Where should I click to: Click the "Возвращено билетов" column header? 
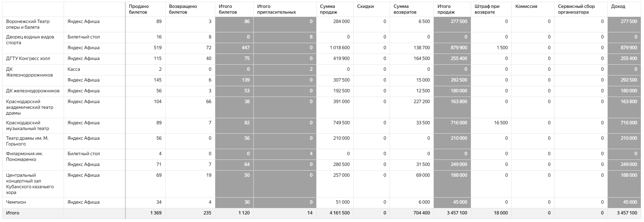click(183, 9)
